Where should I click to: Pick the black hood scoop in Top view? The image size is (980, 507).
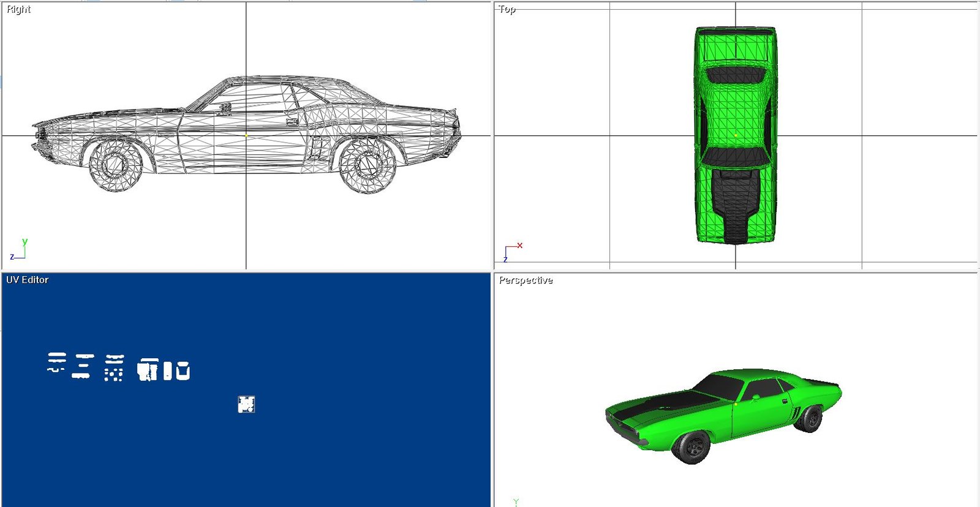point(736,202)
